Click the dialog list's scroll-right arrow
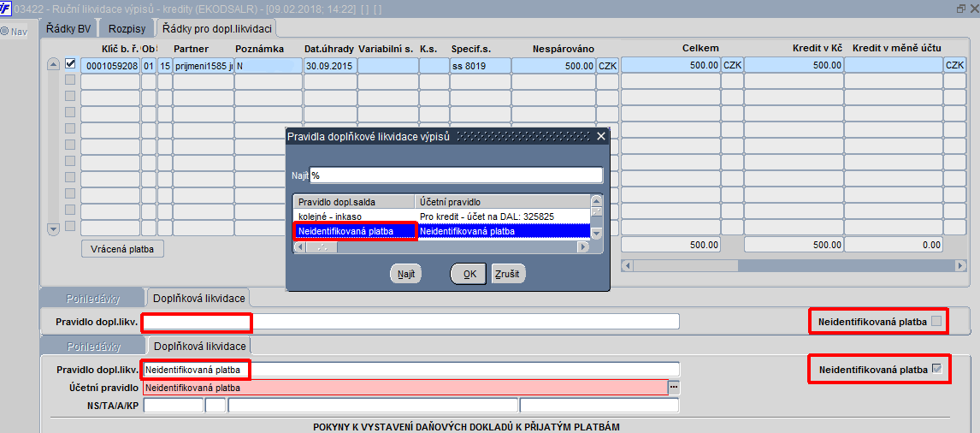This screenshot has width=980, height=433. click(583, 246)
